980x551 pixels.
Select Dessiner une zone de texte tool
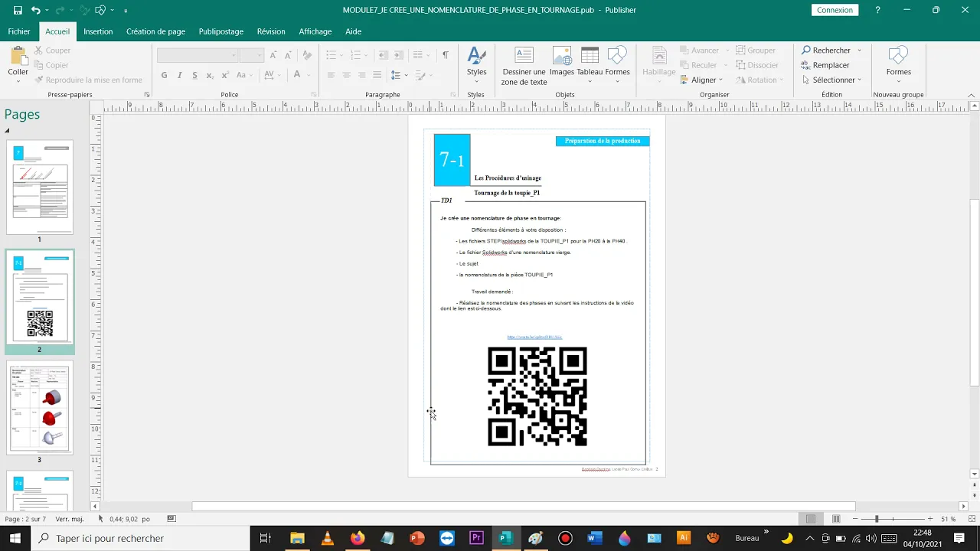pyautogui.click(x=524, y=66)
